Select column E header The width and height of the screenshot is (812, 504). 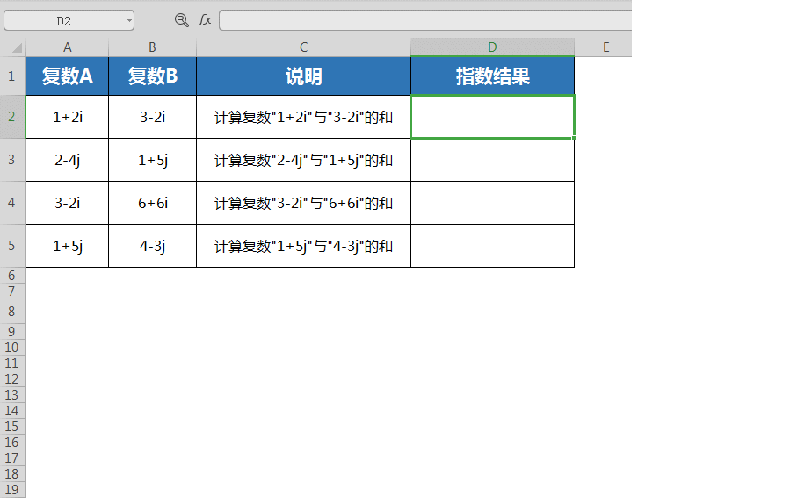pyautogui.click(x=605, y=47)
